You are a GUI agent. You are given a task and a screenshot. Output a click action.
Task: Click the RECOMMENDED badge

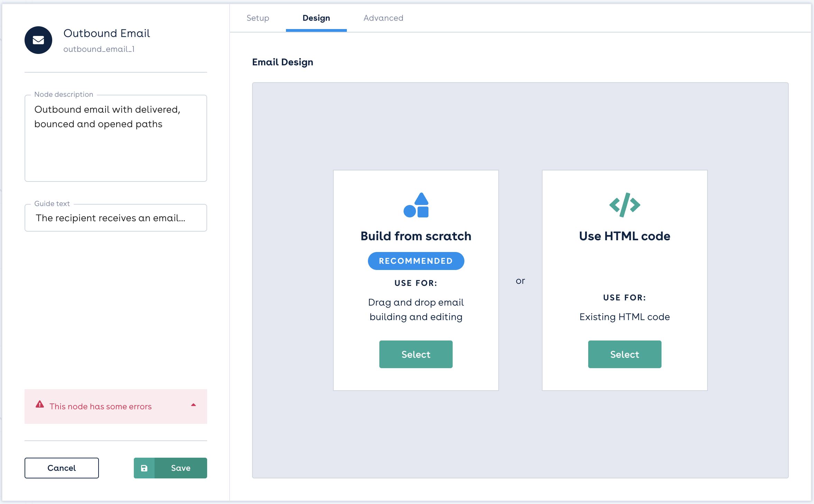[x=416, y=261]
